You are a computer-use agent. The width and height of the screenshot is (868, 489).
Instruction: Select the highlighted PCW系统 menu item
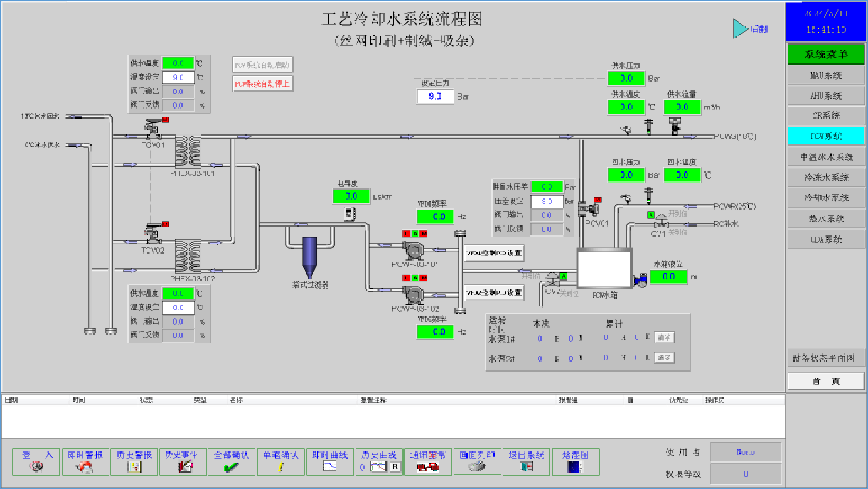point(825,136)
